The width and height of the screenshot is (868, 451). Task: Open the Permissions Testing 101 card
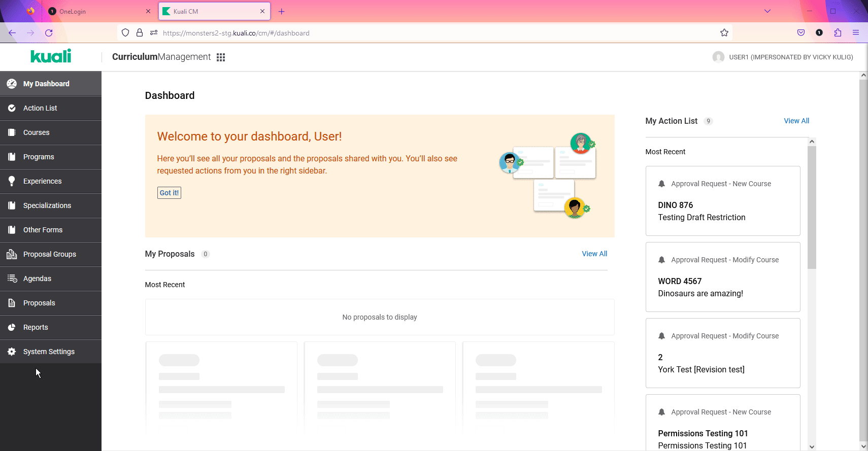pos(723,422)
